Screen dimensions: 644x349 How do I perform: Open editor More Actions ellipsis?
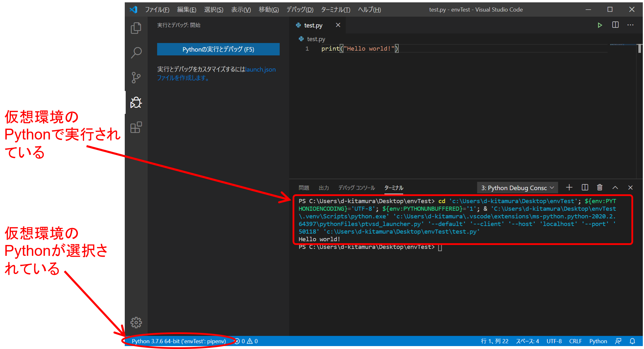click(631, 25)
